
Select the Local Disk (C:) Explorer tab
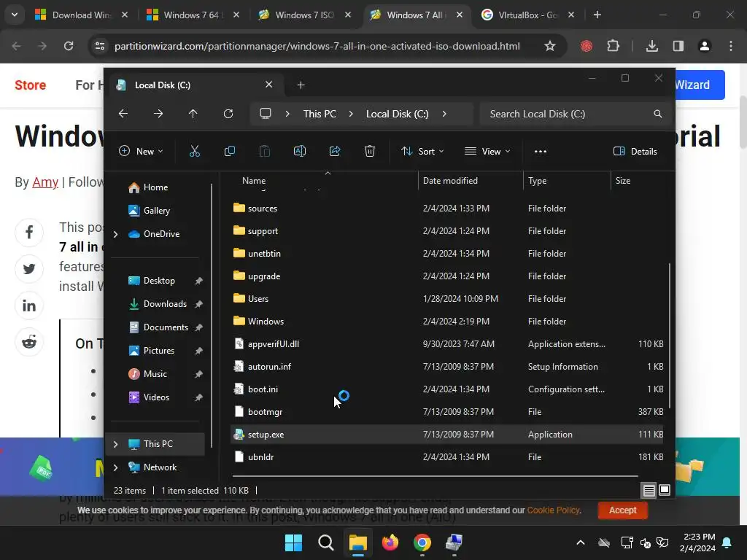(196, 85)
